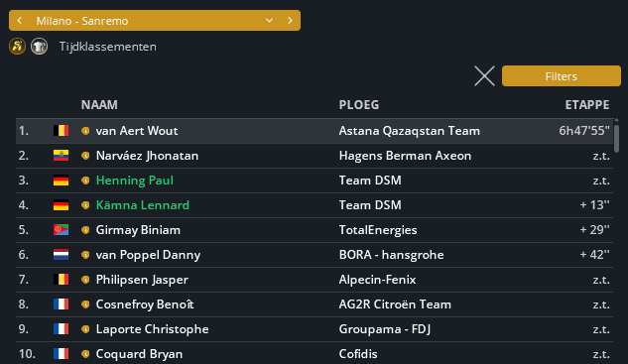Viewport: 628px width, 364px height.
Task: Go to previous race with left arrow
Action: (x=20, y=21)
